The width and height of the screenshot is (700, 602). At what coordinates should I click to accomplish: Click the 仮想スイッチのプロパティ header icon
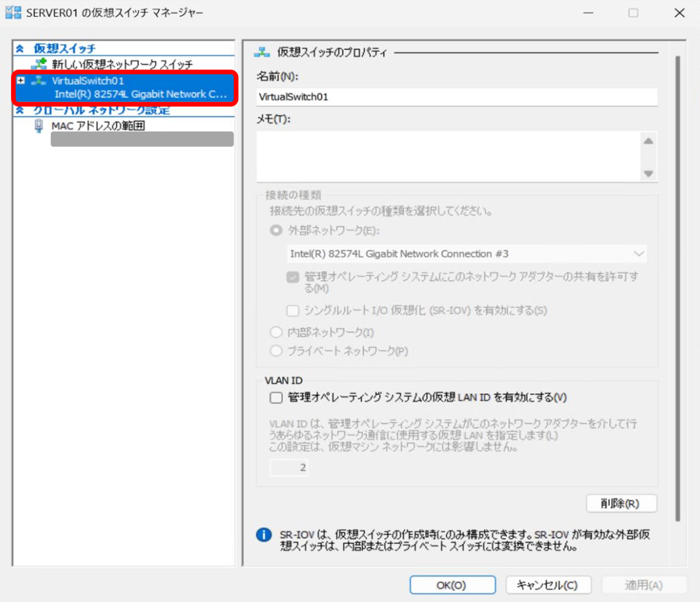pos(262,52)
